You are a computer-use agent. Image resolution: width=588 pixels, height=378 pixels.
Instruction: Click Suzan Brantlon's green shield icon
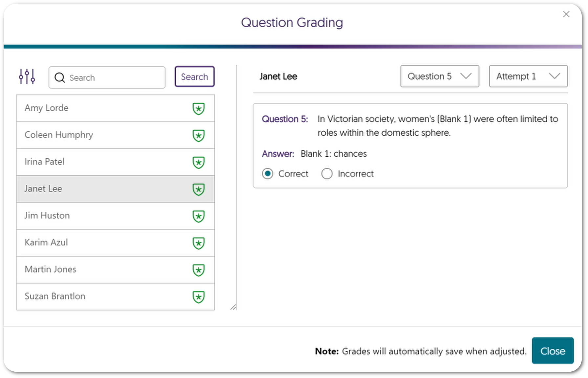click(198, 297)
